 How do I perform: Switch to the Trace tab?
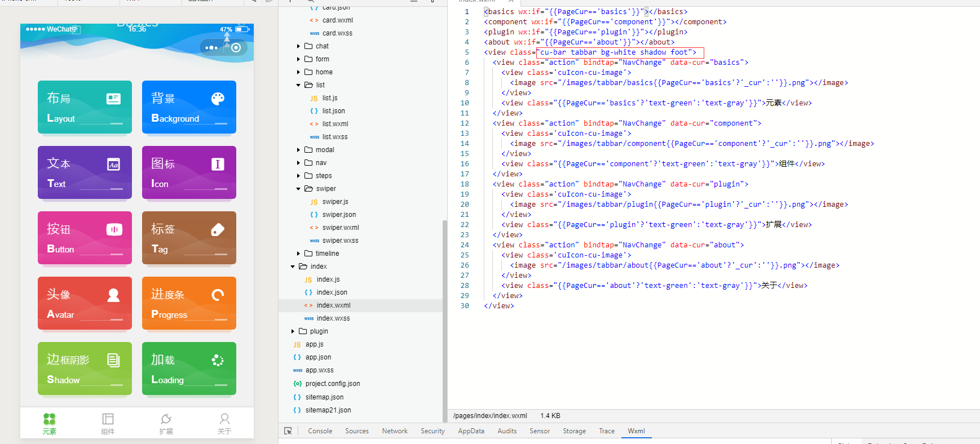(x=607, y=431)
